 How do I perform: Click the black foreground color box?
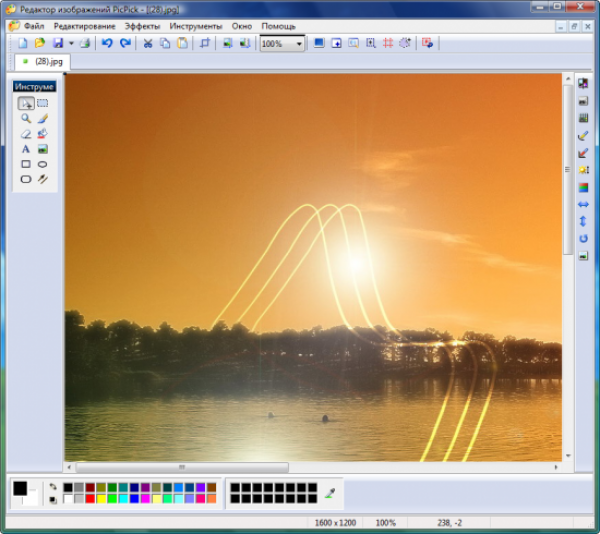tap(20, 488)
